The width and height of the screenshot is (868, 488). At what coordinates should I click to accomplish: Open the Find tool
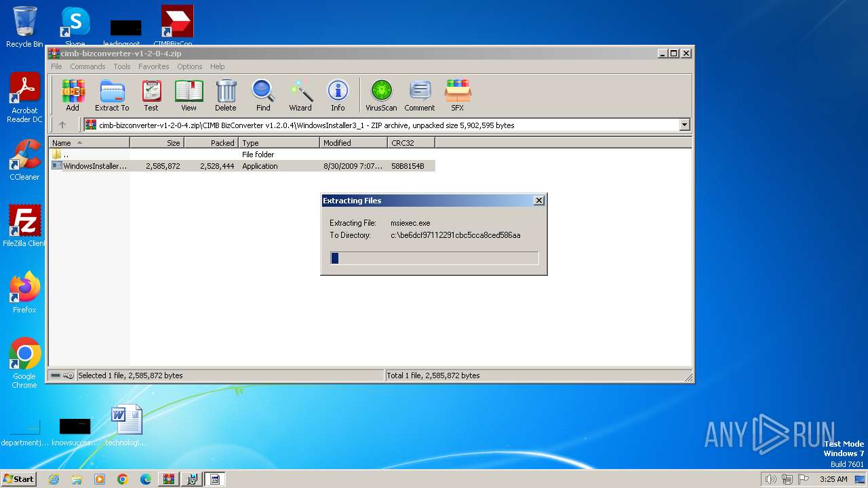click(x=263, y=96)
